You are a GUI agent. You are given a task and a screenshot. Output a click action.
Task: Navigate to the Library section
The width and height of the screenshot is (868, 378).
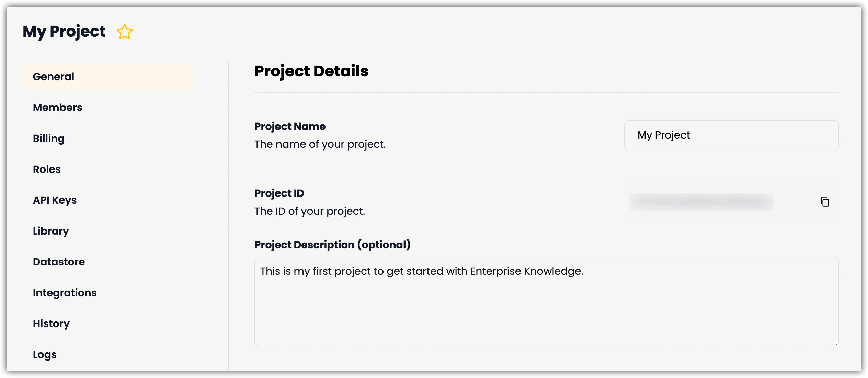click(x=50, y=231)
